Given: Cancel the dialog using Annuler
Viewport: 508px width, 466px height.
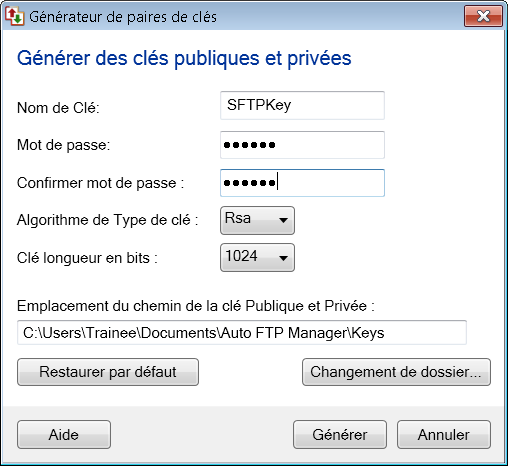Looking at the screenshot, I should point(444,435).
